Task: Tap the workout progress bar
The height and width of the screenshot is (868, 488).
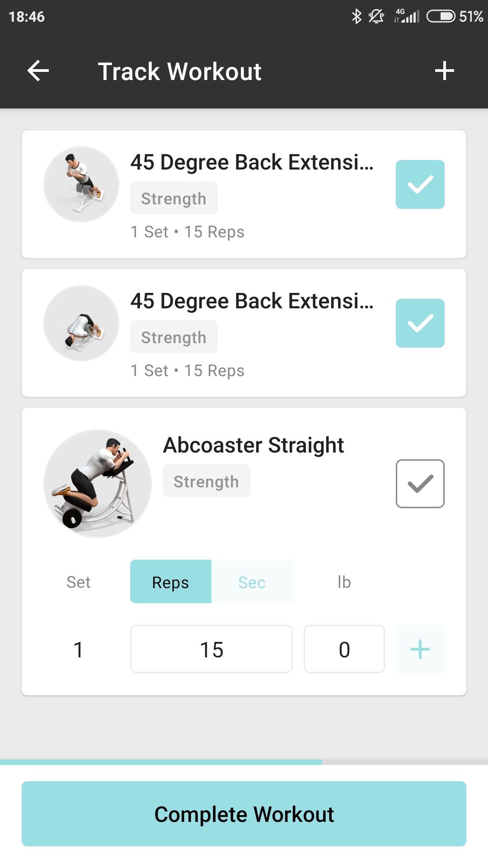Action: 244,762
